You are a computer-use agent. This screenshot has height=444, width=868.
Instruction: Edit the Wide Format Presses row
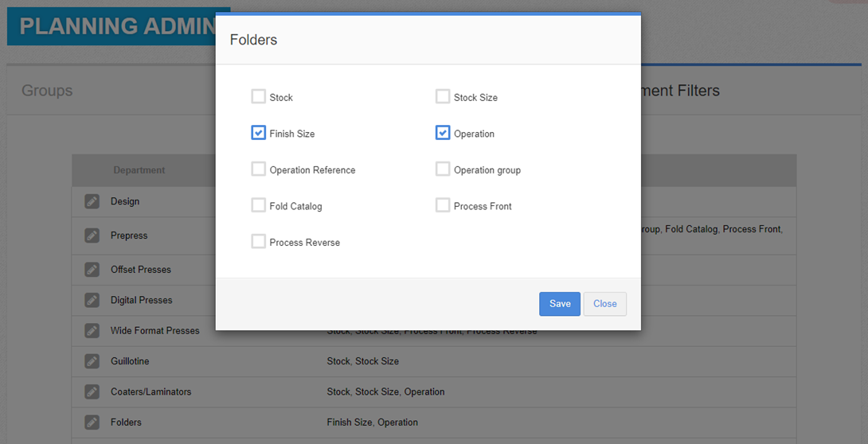click(92, 330)
